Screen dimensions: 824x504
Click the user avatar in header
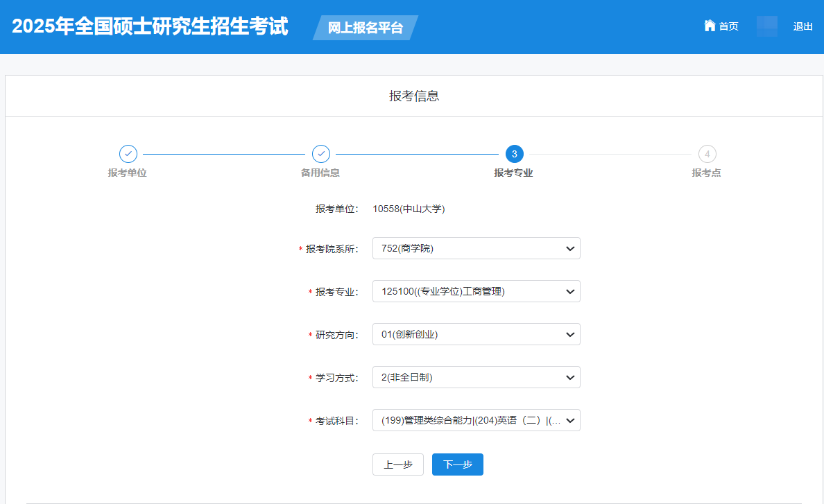point(766,26)
